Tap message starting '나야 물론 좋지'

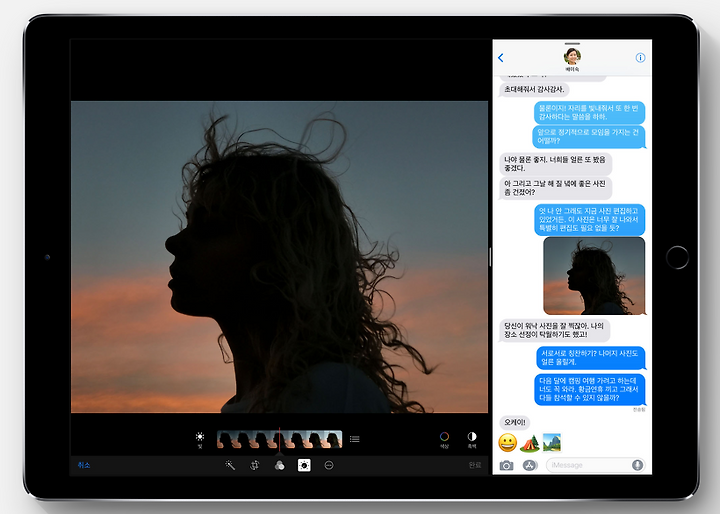pos(555,164)
